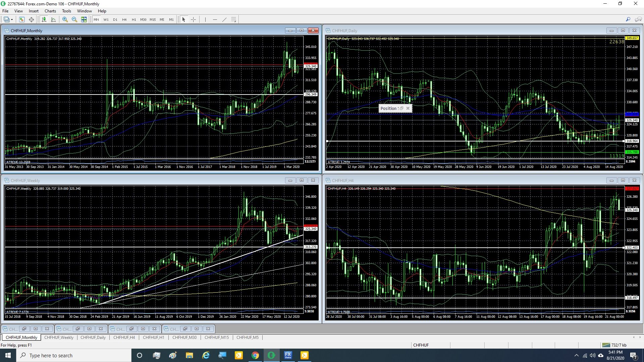
Task: Select the crosshair tool
Action: click(193, 19)
